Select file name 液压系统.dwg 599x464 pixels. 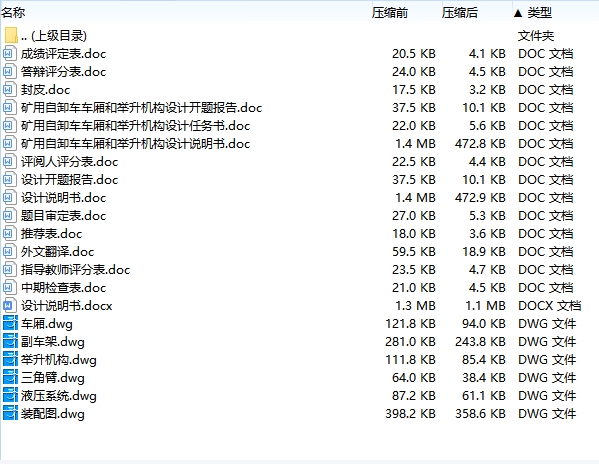pyautogui.click(x=59, y=395)
